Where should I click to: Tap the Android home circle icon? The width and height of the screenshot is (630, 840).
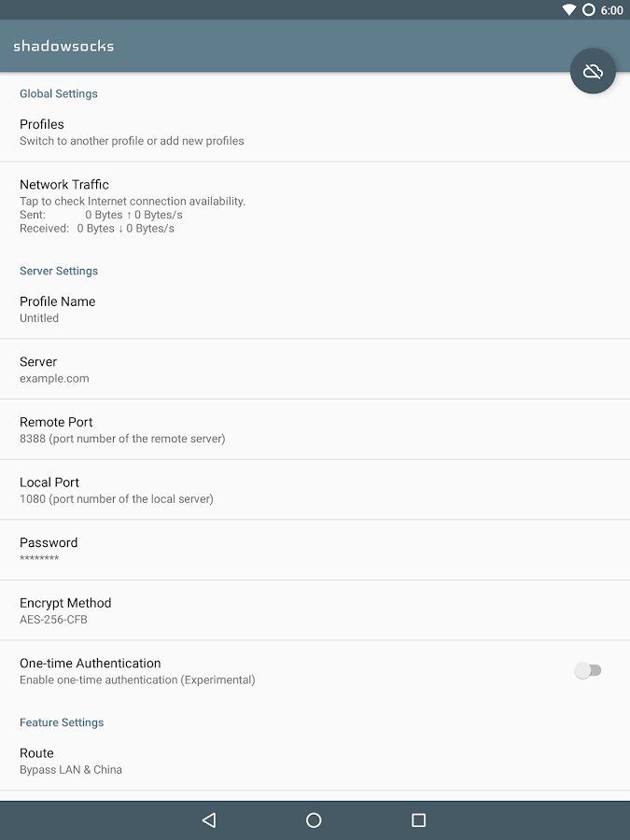point(314,819)
